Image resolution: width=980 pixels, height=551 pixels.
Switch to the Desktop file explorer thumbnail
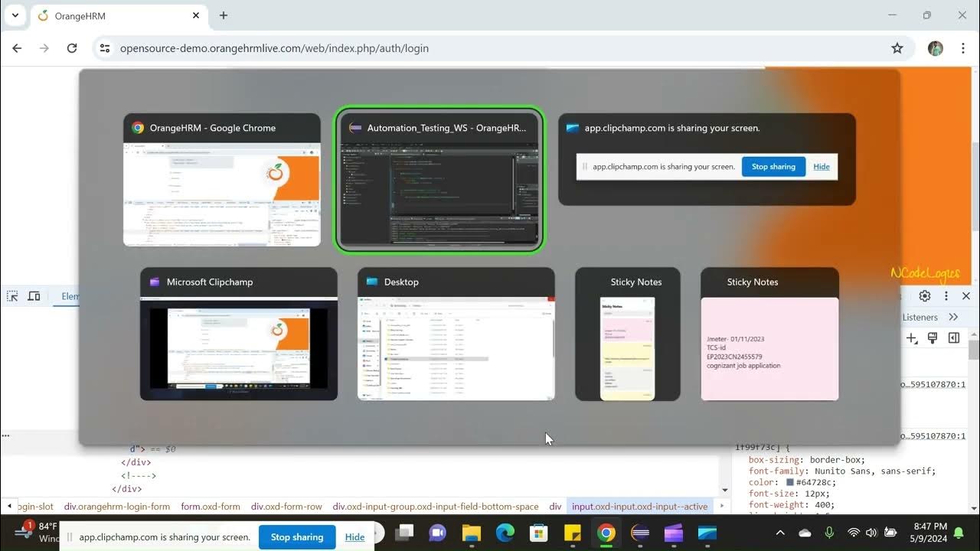coord(456,334)
